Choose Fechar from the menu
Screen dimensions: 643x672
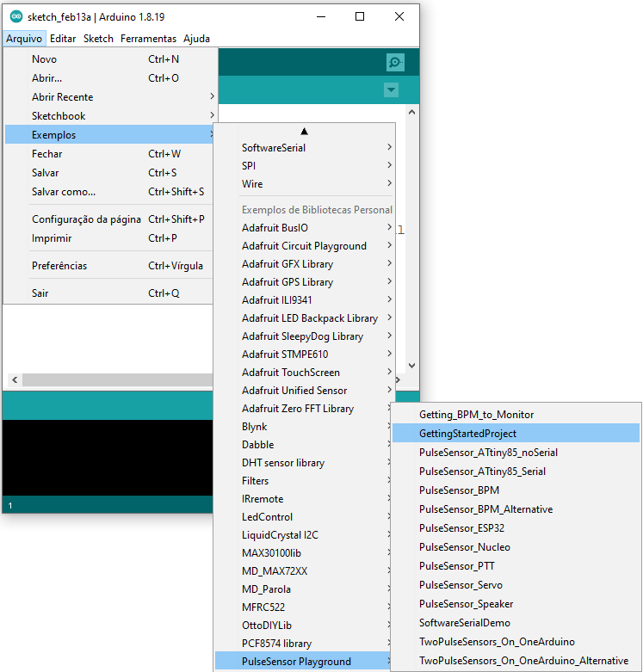[108, 153]
